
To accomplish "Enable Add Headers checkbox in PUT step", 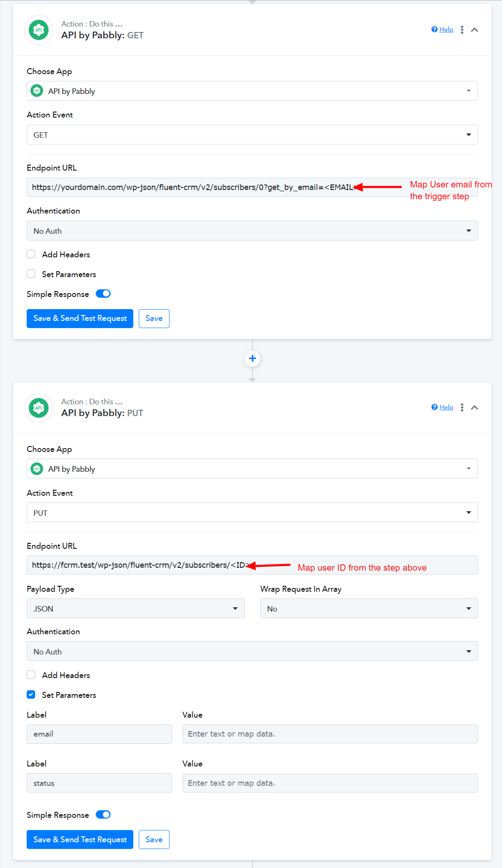I will [x=31, y=675].
